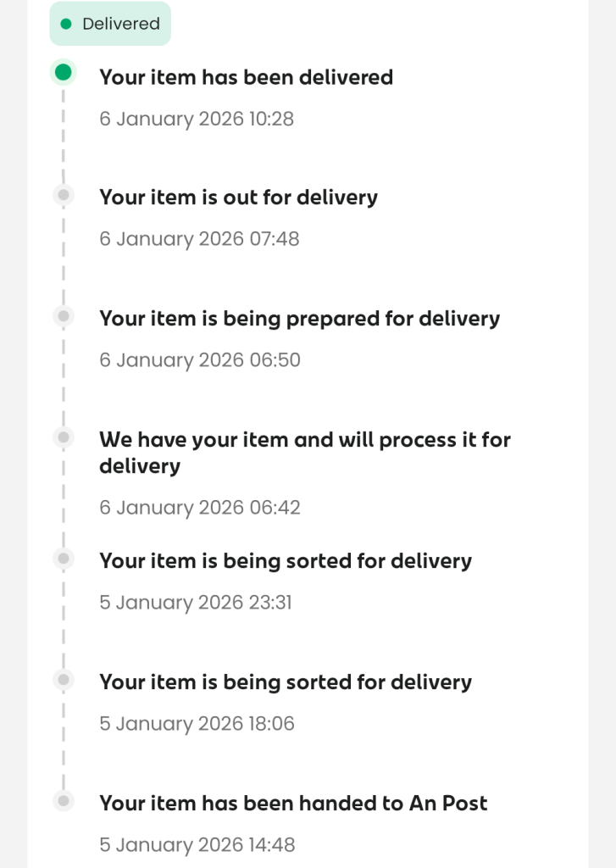This screenshot has width=616, height=868.
Task: Click the handed to An Post timeline dot
Action: 63,801
